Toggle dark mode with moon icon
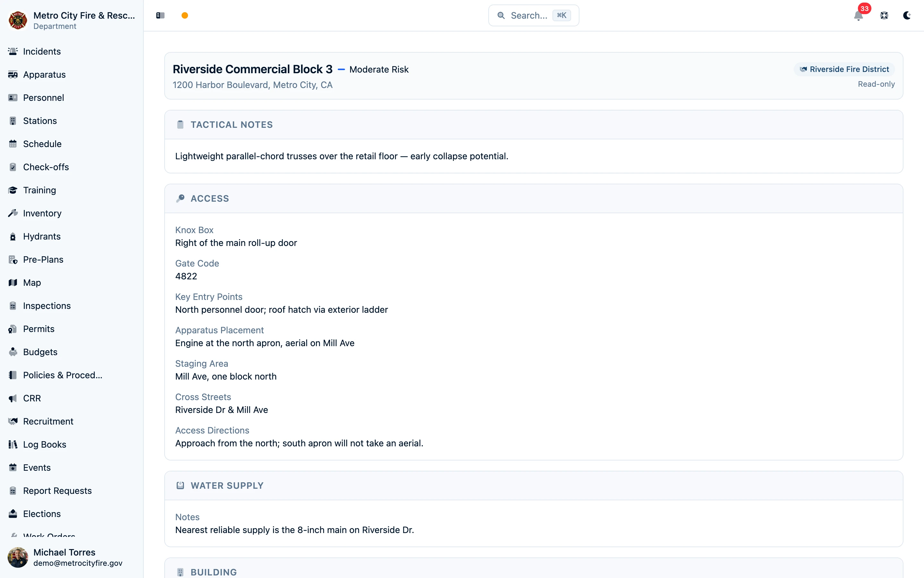The height and width of the screenshot is (578, 924). [907, 15]
